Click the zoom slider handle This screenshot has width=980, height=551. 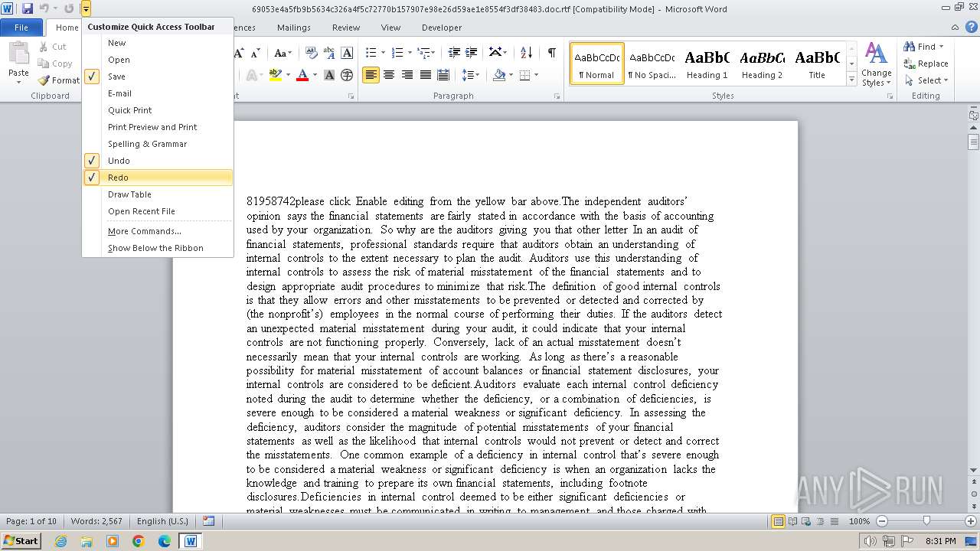(926, 521)
